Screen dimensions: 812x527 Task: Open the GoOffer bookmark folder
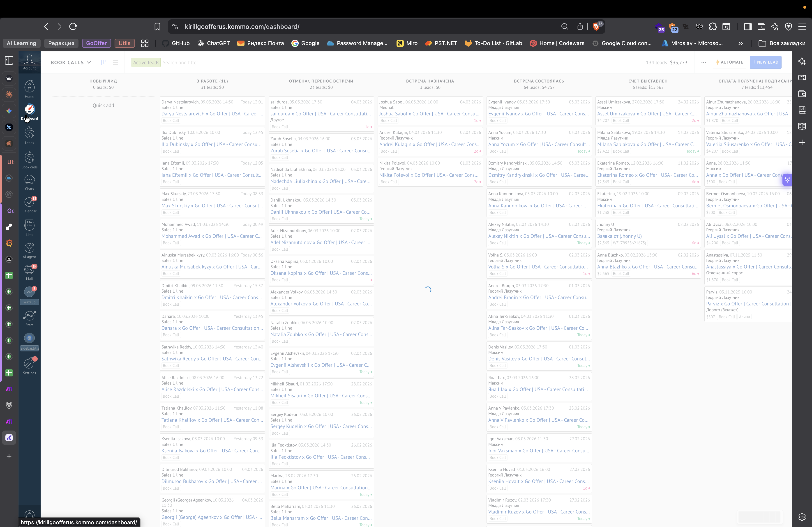coord(96,43)
